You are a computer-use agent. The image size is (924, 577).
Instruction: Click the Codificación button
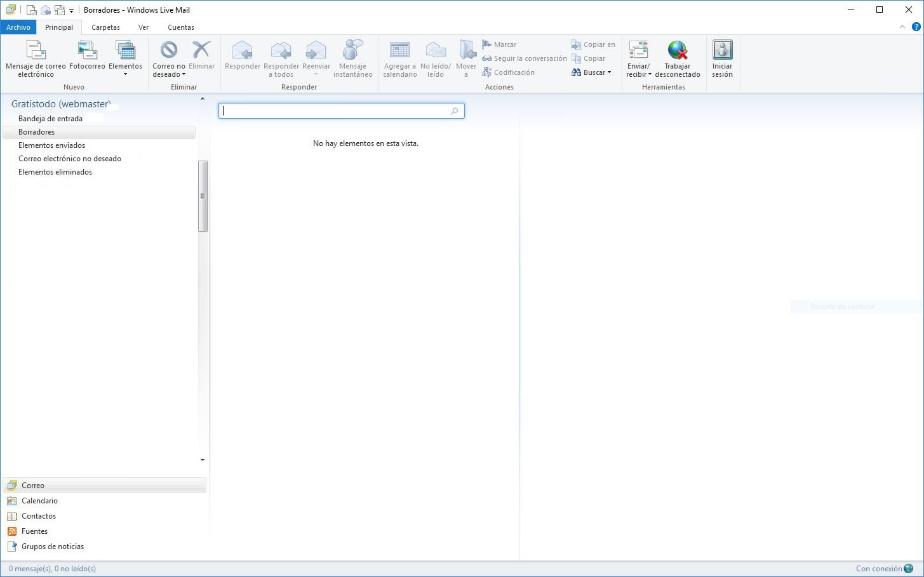point(508,72)
